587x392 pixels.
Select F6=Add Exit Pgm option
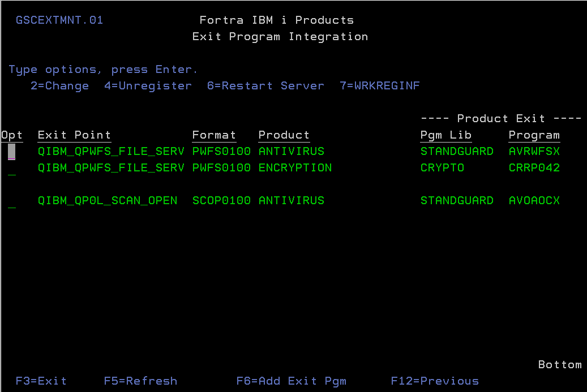292,381
